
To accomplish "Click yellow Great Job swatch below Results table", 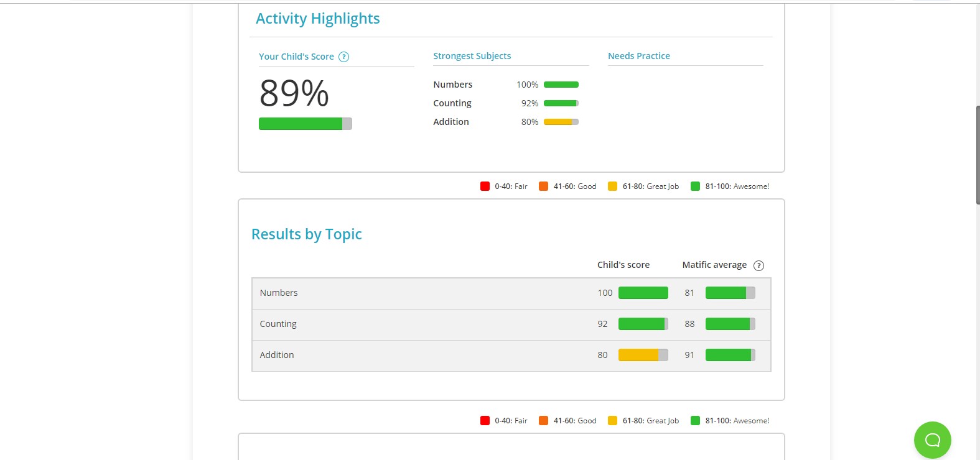I will pyautogui.click(x=612, y=420).
